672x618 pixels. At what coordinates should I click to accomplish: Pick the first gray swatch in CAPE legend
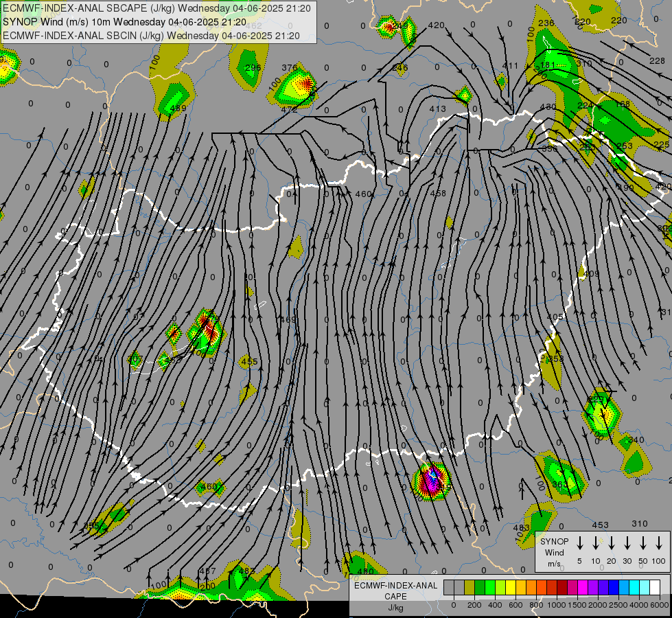(449, 588)
